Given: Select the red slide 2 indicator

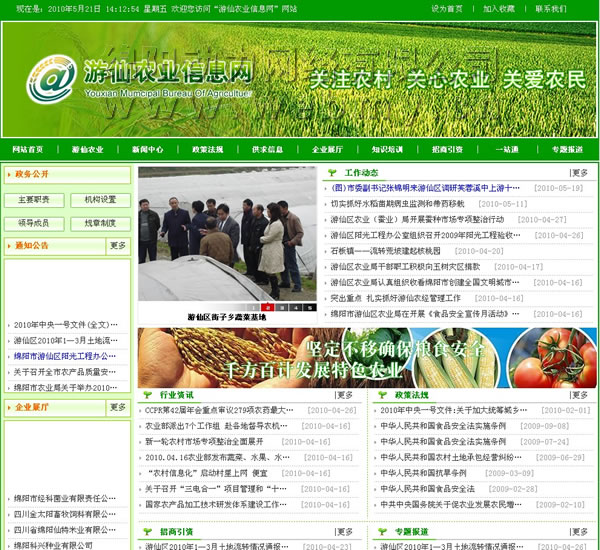Looking at the screenshot, I should tap(268, 307).
